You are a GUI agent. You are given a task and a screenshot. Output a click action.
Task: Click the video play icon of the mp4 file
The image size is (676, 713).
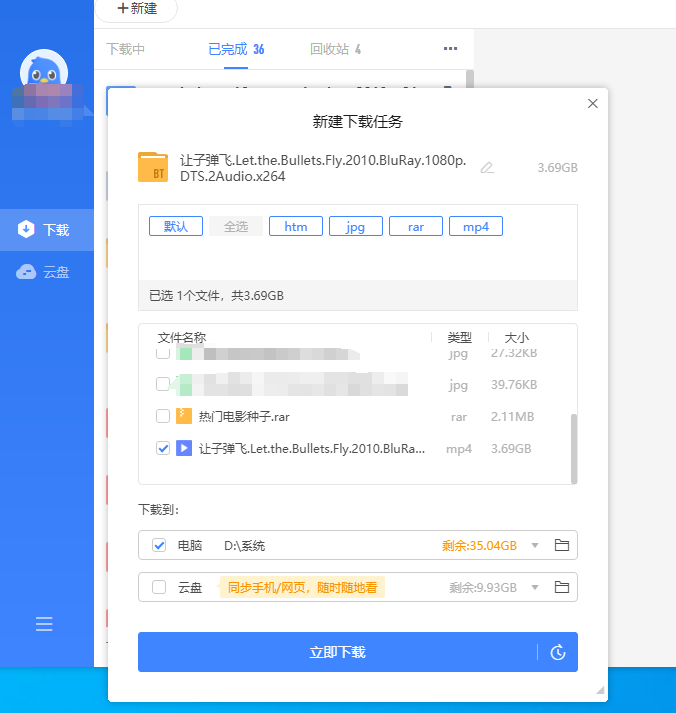(184, 448)
